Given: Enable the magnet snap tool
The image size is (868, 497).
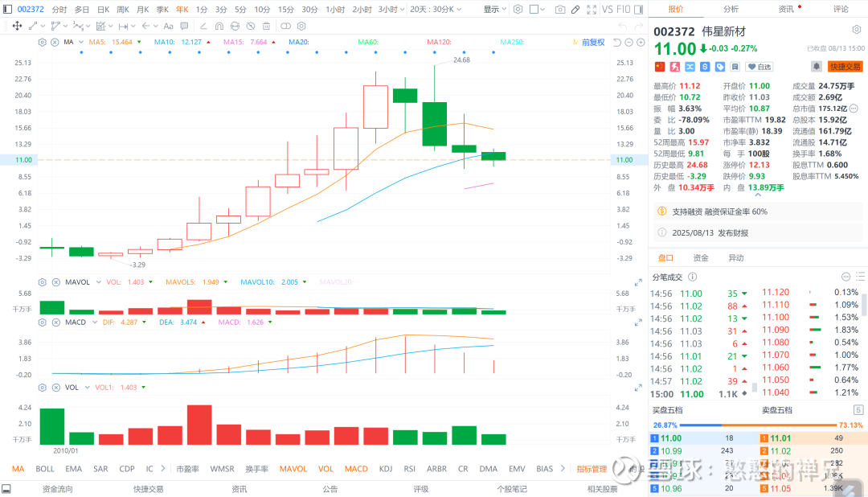Looking at the screenshot, I should coord(219,26).
